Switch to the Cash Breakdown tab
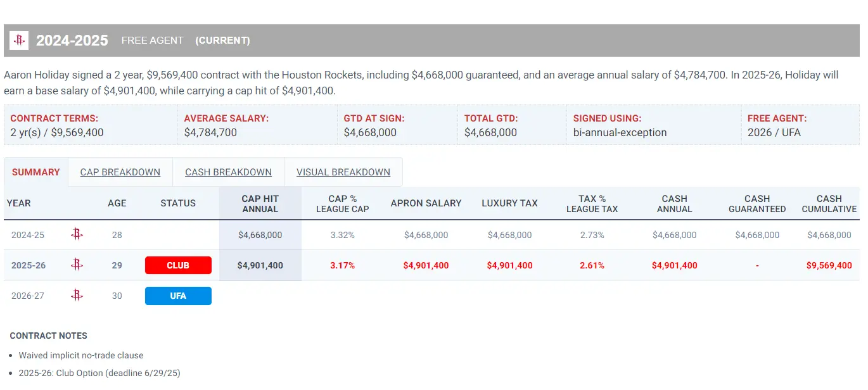 click(x=228, y=172)
